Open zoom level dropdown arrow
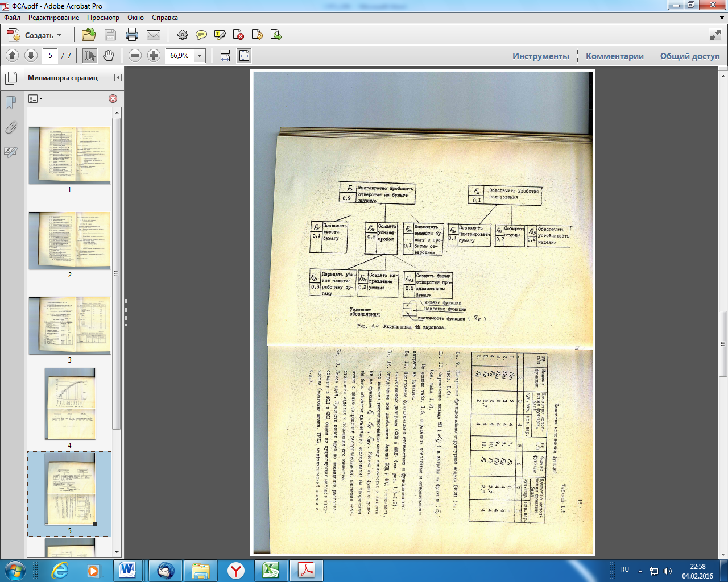Image resolution: width=728 pixels, height=582 pixels. [200, 56]
